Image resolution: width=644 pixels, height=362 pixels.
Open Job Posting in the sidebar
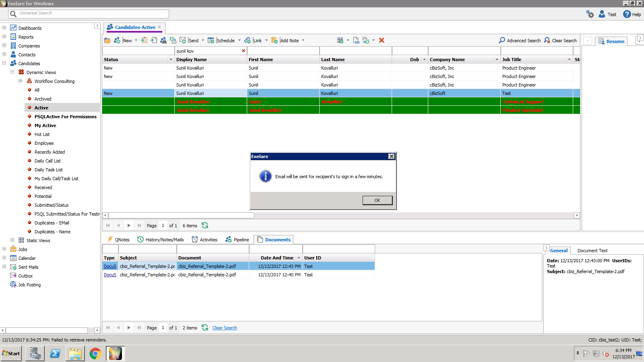click(x=29, y=285)
